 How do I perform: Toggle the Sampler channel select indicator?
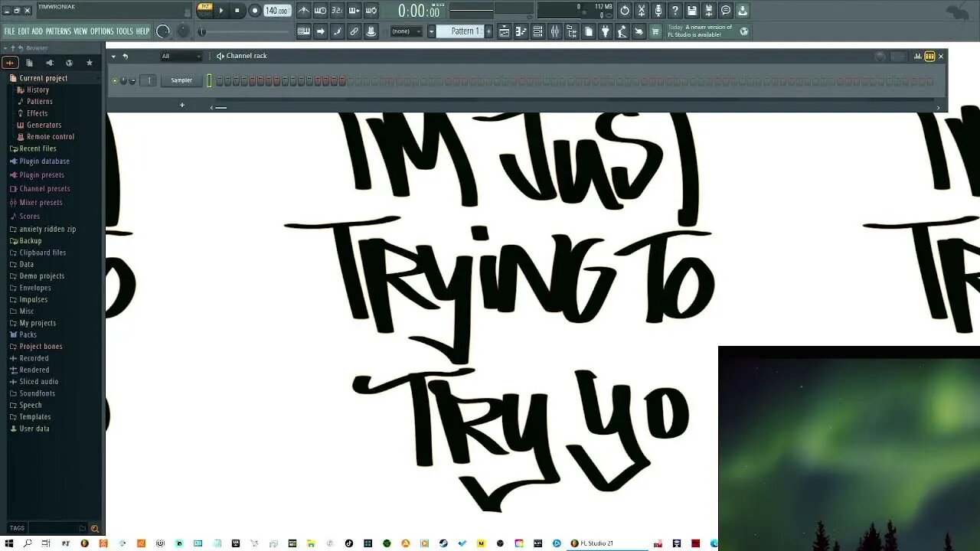click(209, 80)
